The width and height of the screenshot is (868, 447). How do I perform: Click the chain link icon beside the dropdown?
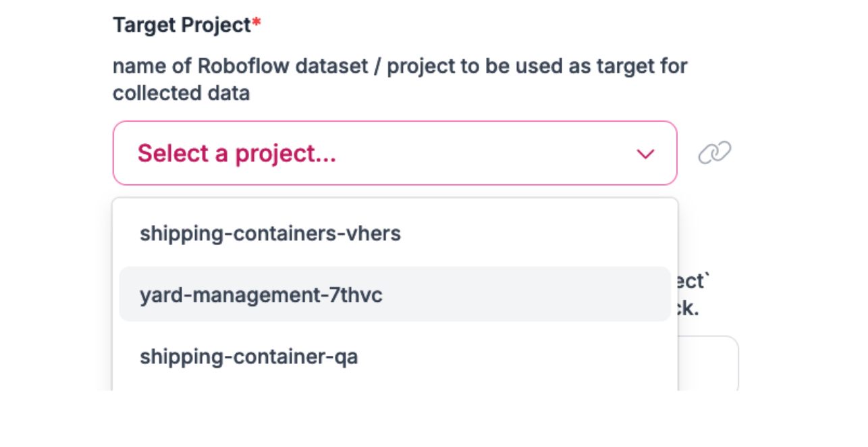[x=714, y=153]
